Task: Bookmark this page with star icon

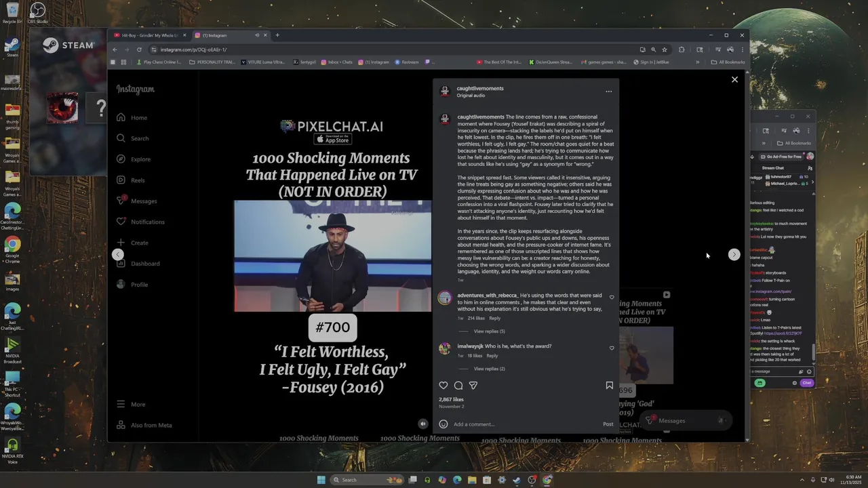Action: [x=665, y=49]
